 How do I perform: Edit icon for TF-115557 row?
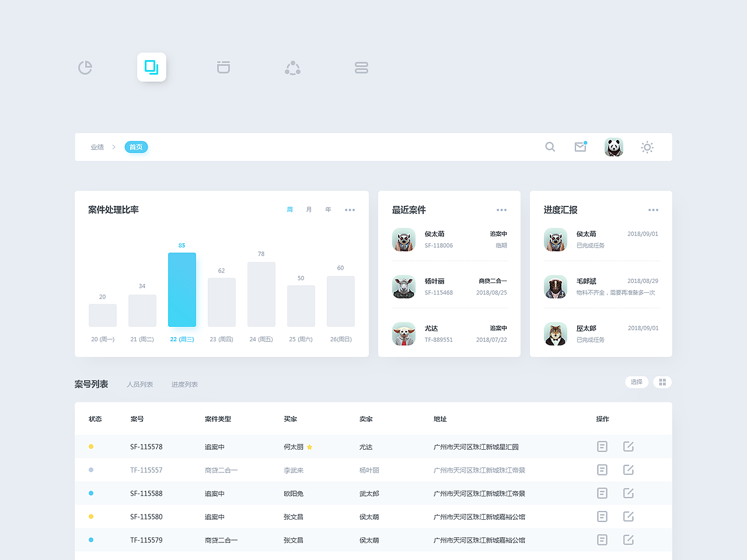[629, 470]
